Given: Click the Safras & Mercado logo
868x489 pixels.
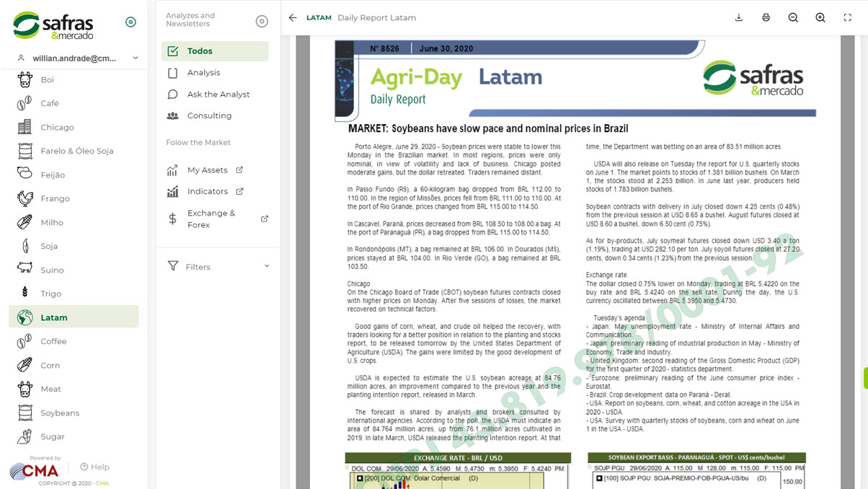Looking at the screenshot, I should (x=54, y=25).
